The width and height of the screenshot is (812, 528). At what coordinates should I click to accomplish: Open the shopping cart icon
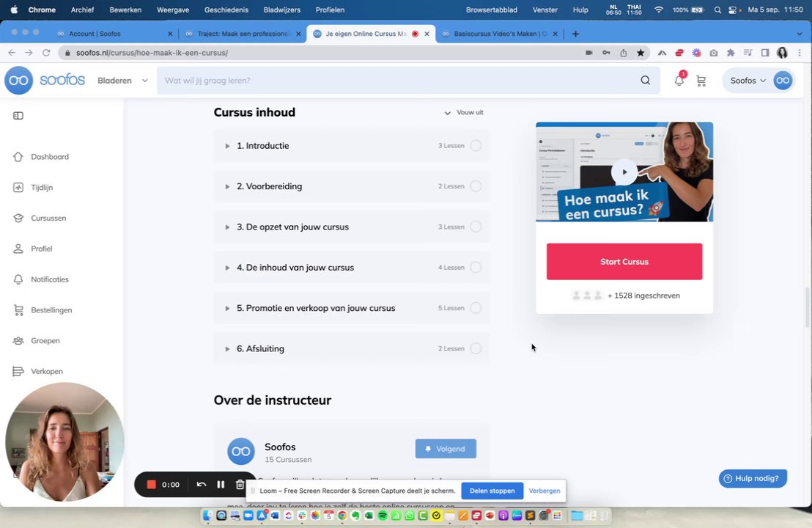click(701, 81)
